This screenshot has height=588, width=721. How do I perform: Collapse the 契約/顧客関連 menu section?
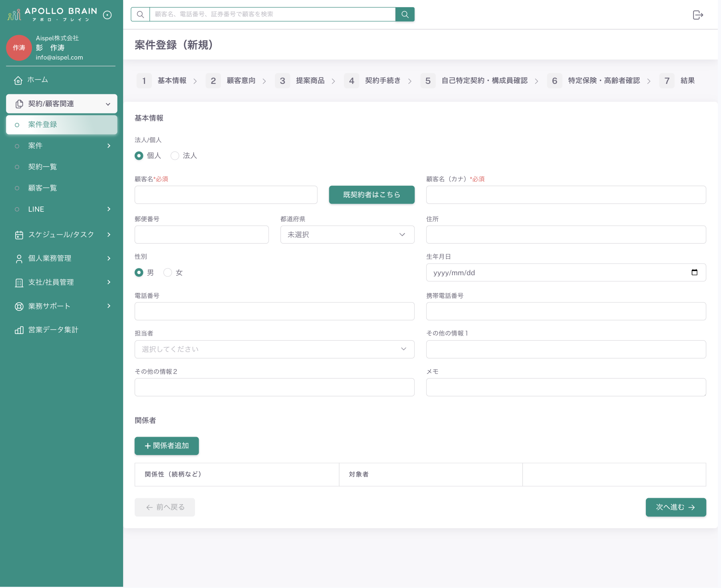pos(62,104)
